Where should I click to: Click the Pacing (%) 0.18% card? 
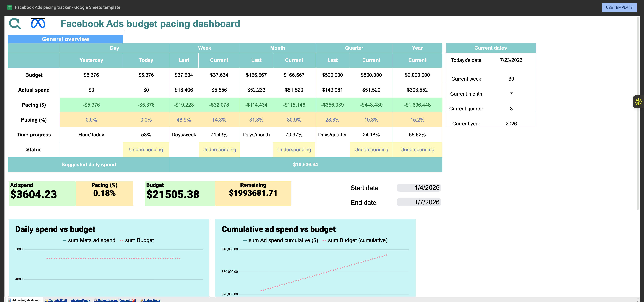pyautogui.click(x=104, y=194)
